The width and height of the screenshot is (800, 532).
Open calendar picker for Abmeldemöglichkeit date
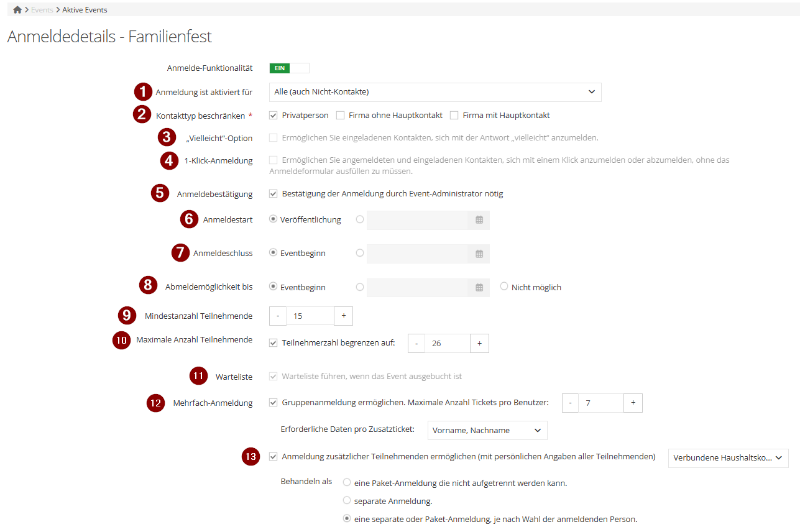point(479,288)
